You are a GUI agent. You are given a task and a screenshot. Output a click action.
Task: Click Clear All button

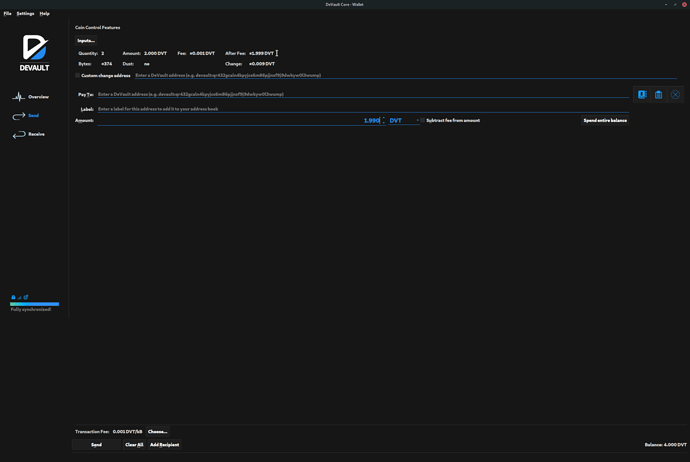(134, 445)
